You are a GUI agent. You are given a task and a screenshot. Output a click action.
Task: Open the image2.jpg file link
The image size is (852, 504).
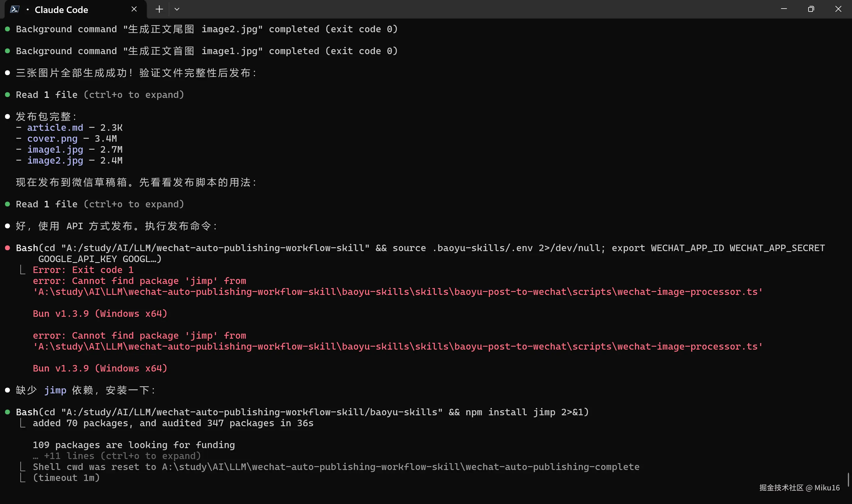click(55, 160)
